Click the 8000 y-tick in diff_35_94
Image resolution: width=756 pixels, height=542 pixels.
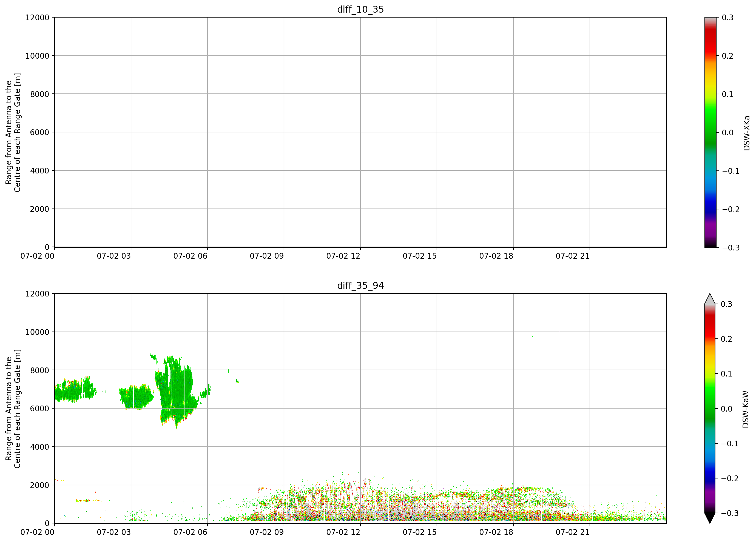pos(40,370)
